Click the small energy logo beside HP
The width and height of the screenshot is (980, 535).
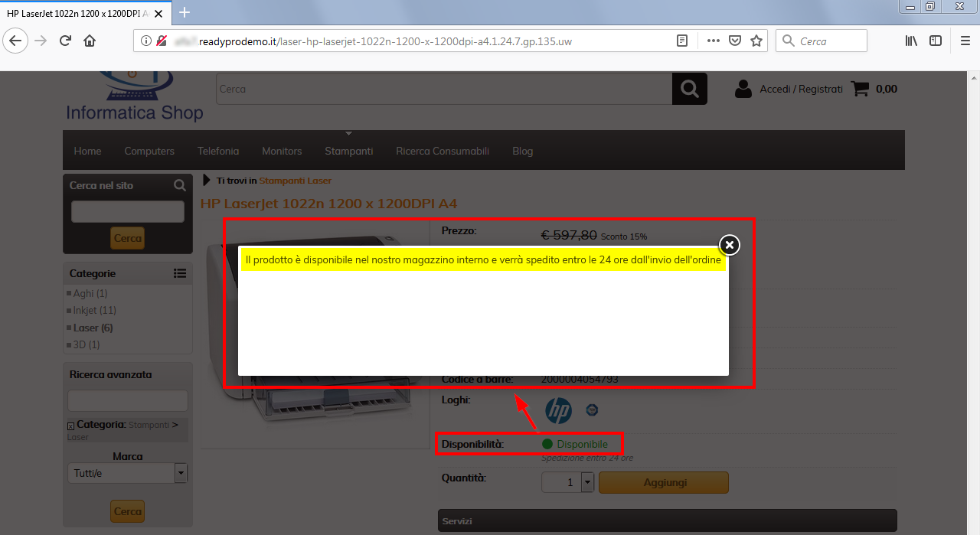tap(592, 410)
